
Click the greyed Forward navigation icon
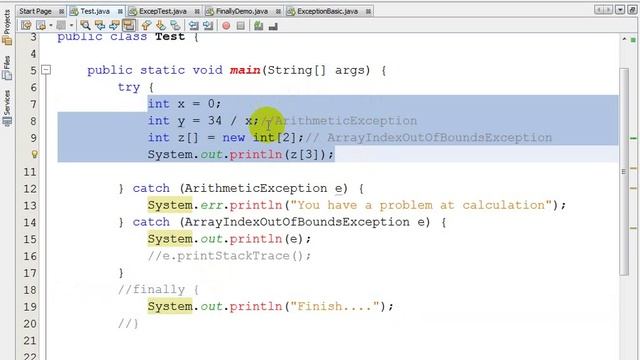(61, 26)
